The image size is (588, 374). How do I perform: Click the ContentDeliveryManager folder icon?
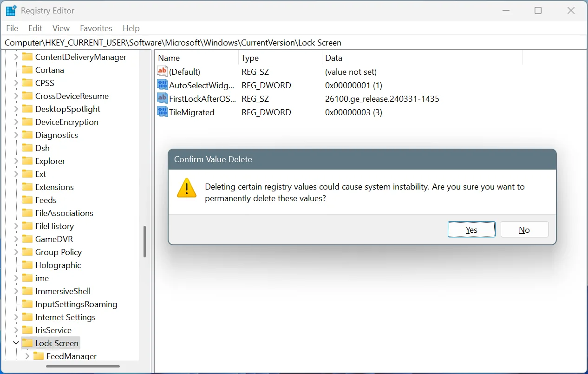27,57
